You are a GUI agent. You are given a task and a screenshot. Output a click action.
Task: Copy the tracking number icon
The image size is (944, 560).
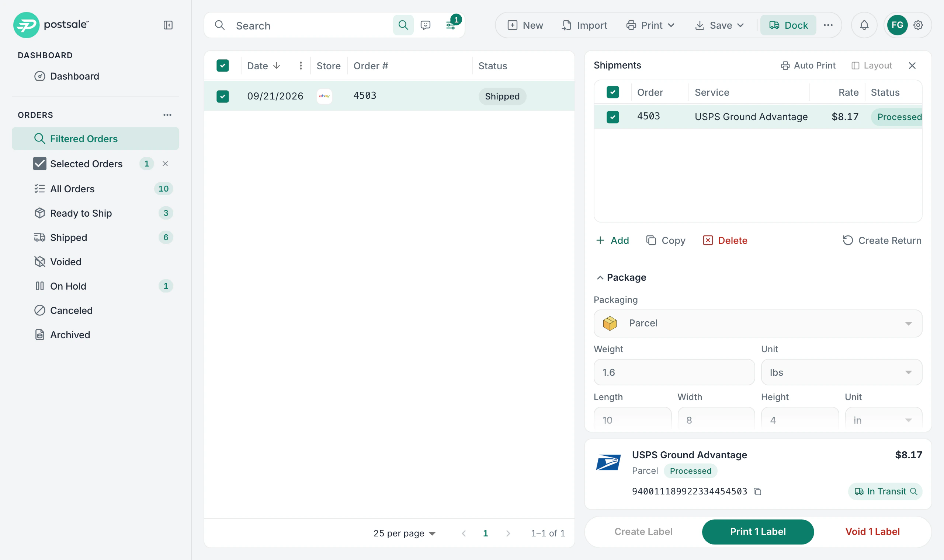pyautogui.click(x=757, y=491)
